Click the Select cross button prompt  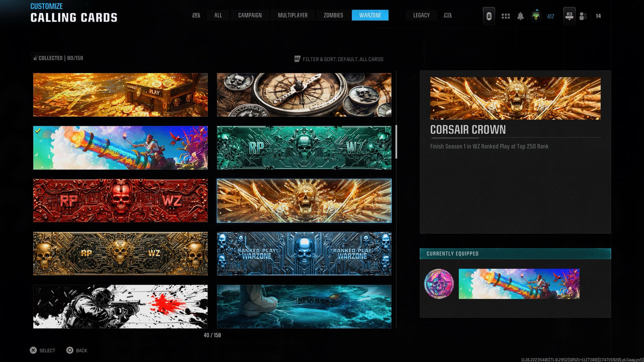(x=33, y=350)
